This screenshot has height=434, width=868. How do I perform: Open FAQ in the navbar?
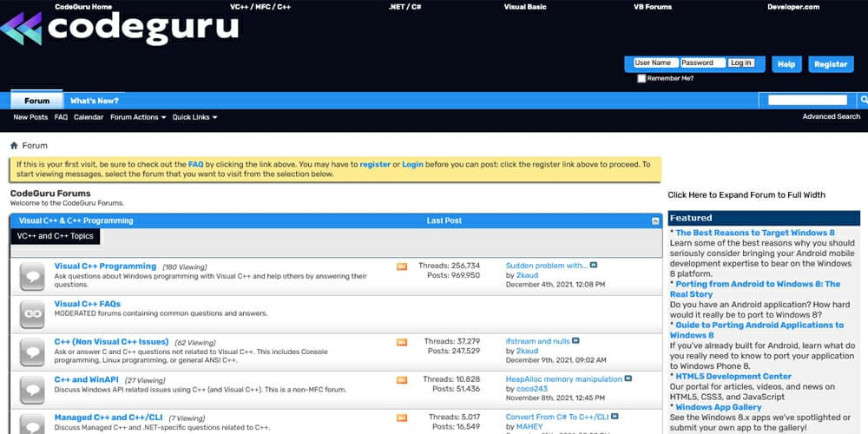tap(61, 117)
